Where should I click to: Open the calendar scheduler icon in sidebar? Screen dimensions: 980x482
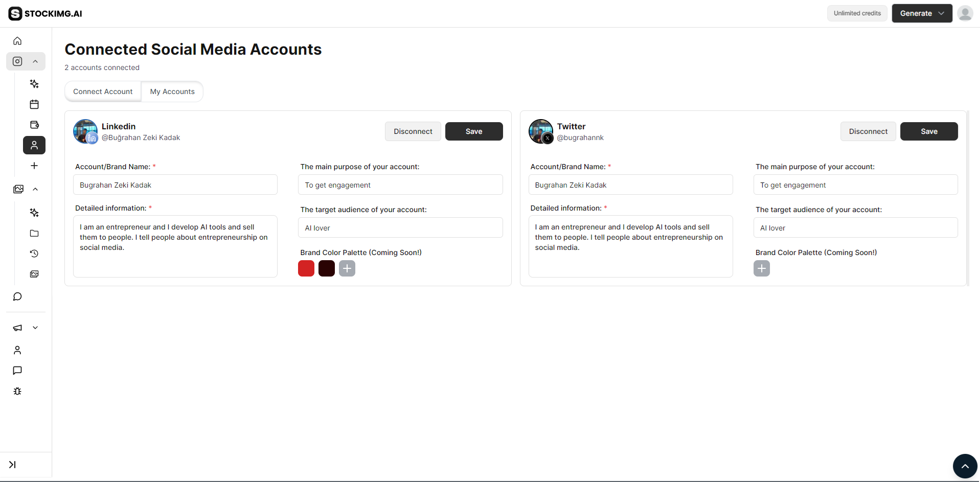point(34,104)
